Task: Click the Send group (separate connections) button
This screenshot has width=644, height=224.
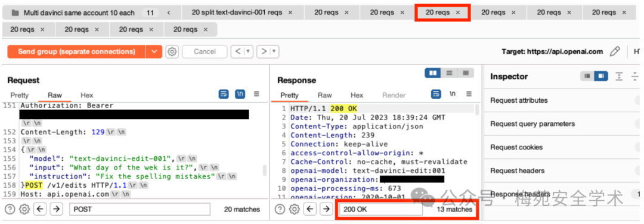Action: pos(76,51)
